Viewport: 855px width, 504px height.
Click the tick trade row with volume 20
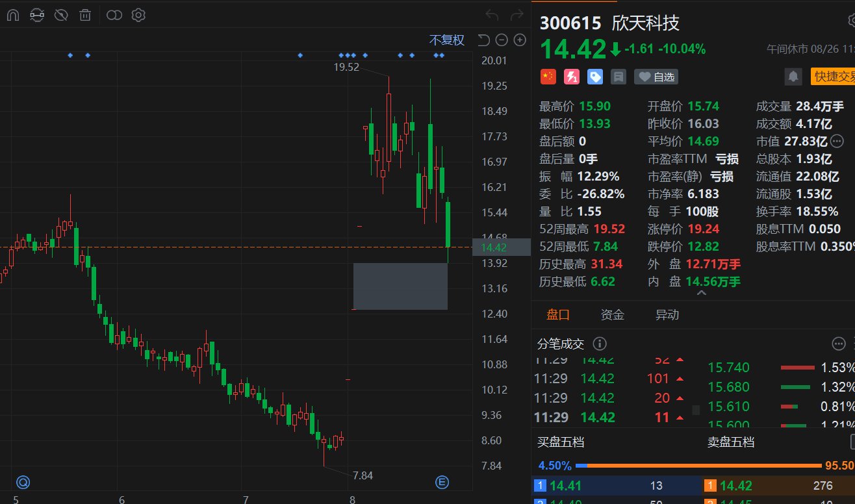[x=609, y=398]
